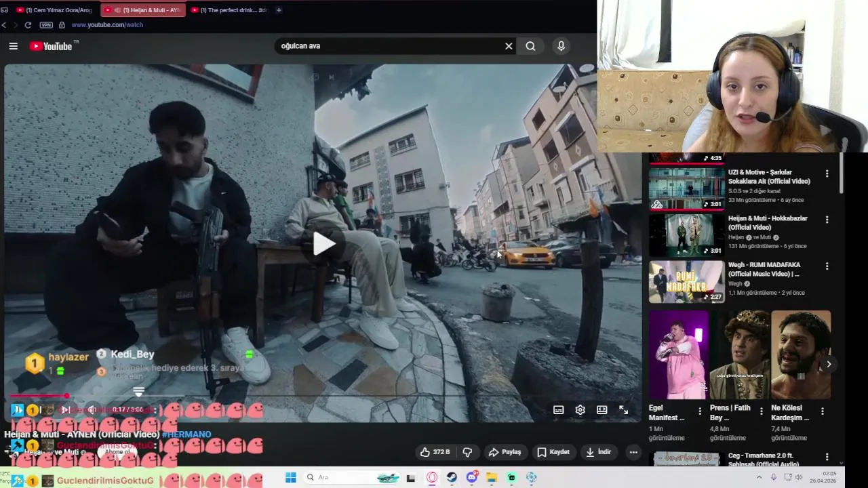This screenshot has width=868, height=488.
Task: Clear the search box with the X
Action: click(509, 46)
